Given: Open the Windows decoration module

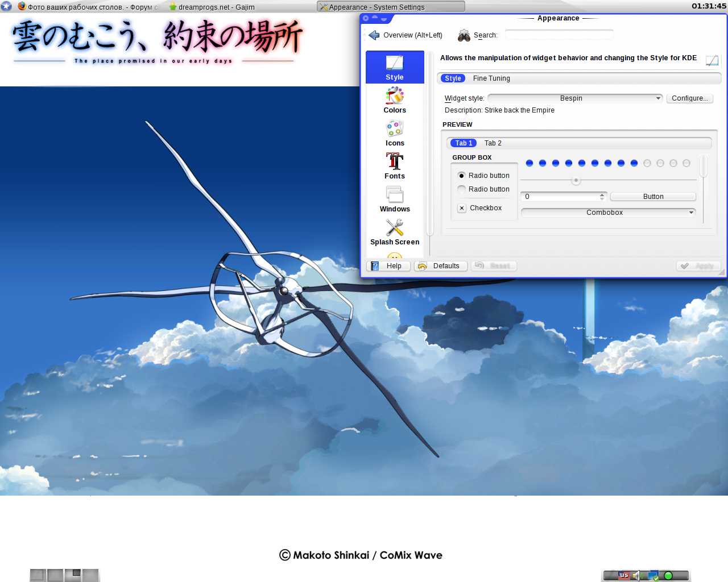Looking at the screenshot, I should [395, 199].
